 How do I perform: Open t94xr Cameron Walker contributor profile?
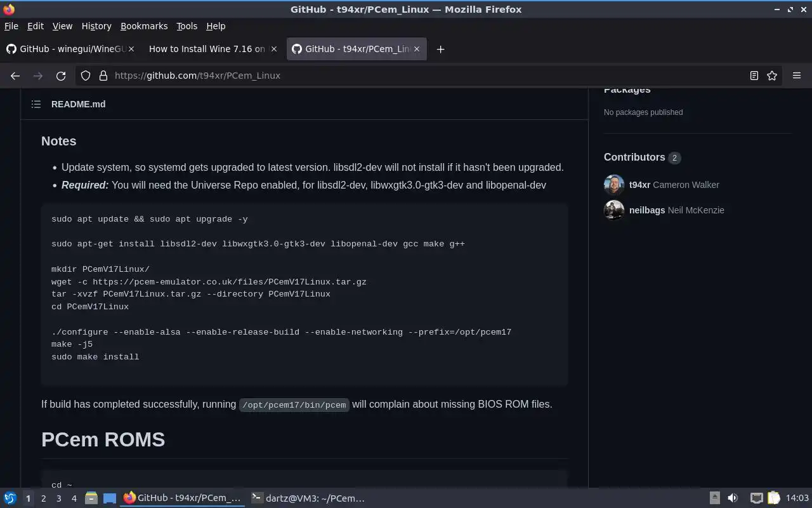point(674,185)
